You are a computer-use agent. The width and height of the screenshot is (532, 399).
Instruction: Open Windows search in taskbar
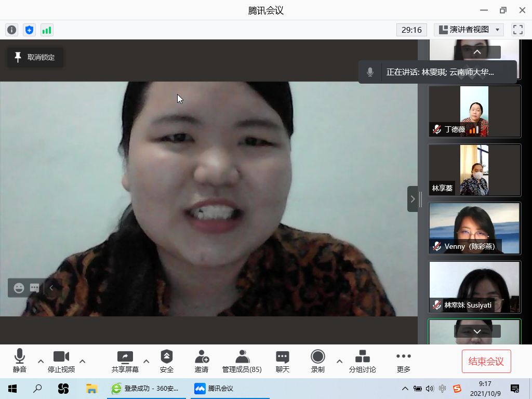click(x=37, y=388)
